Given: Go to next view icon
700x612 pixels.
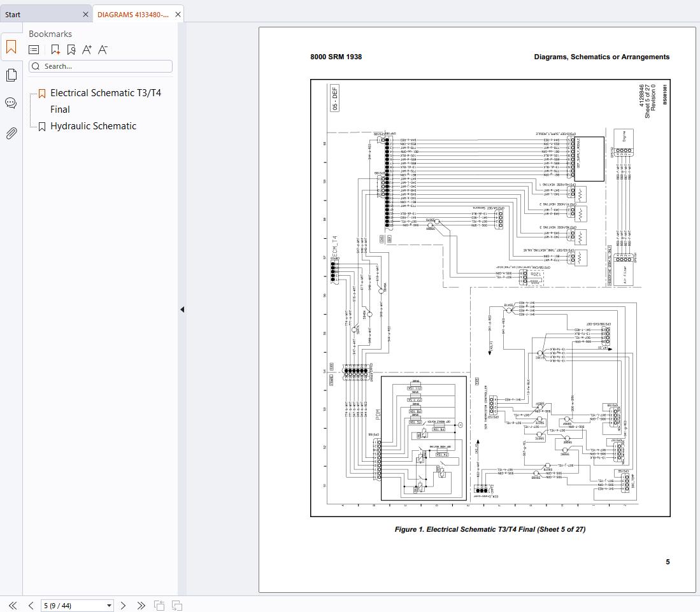Looking at the screenshot, I should coord(177,605).
